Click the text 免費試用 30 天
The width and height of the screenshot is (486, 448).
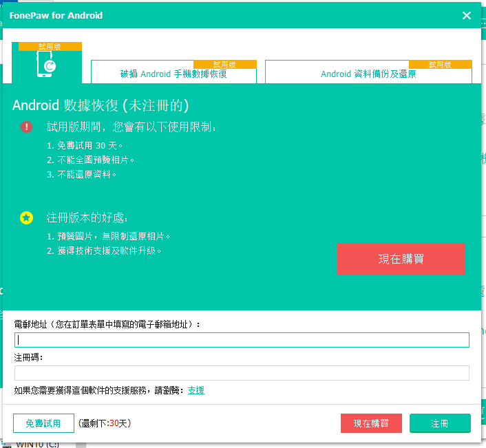[85, 145]
